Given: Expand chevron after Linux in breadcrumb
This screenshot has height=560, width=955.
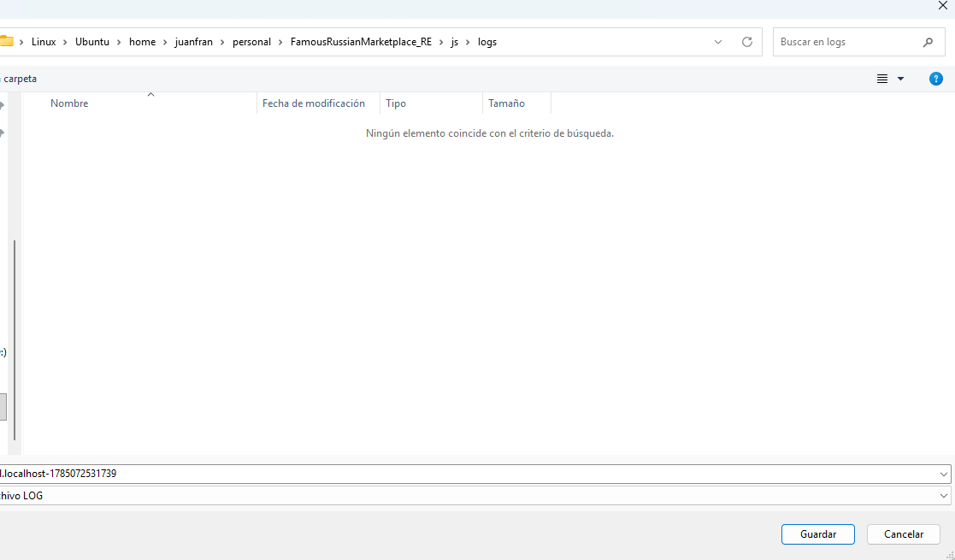Looking at the screenshot, I should (x=65, y=42).
